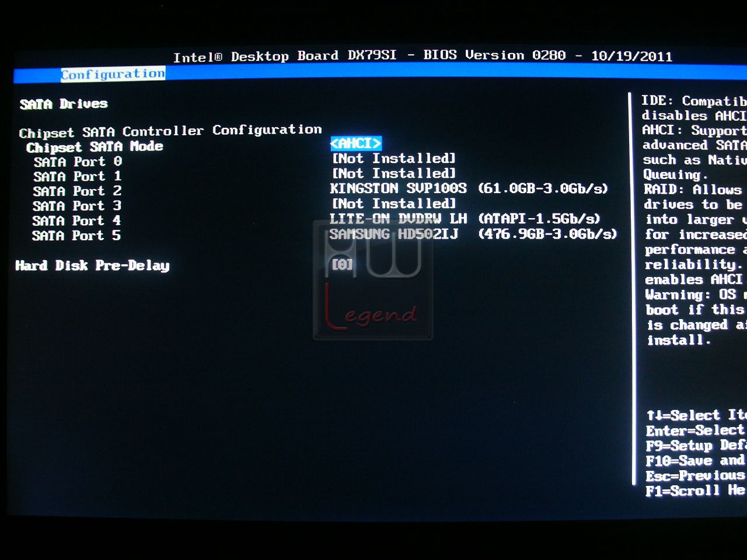This screenshot has height=560, width=747.
Task: Click the SAMSUNG HD502IJ drive entry
Action: pyautogui.click(x=473, y=234)
